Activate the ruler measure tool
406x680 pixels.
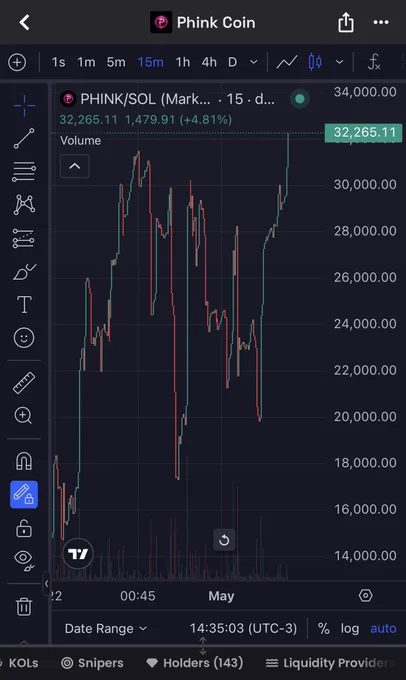click(24, 383)
